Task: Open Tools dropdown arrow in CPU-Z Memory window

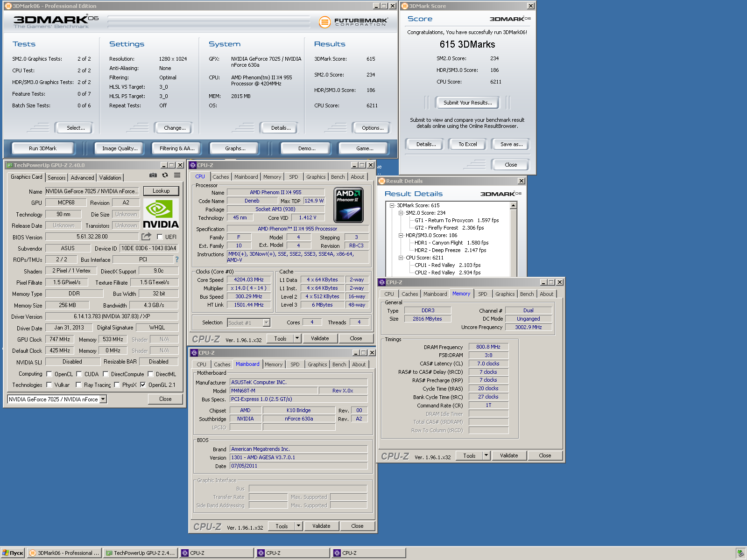Action: [486, 455]
